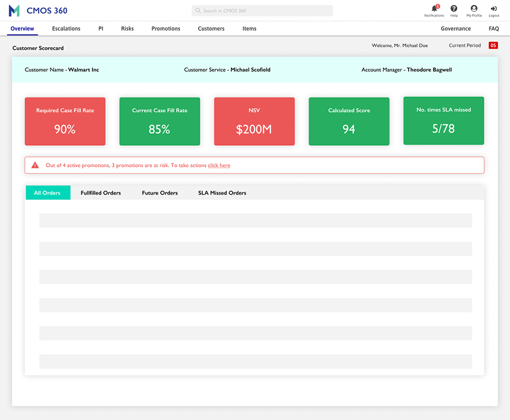Click the NSV $200M card
The width and height of the screenshot is (510, 420).
[x=254, y=121]
